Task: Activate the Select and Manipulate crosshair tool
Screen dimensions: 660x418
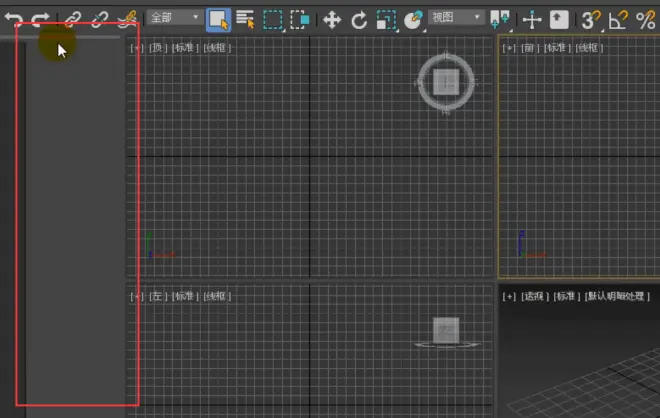Action: click(x=532, y=20)
